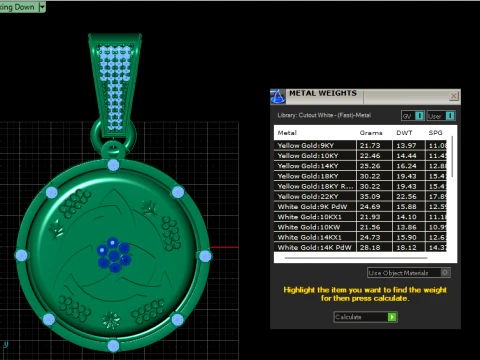Image resolution: width=480 pixels, height=360 pixels.
Task: Click the metal list horizontal scrollbar
Action: pyautogui.click(x=356, y=258)
